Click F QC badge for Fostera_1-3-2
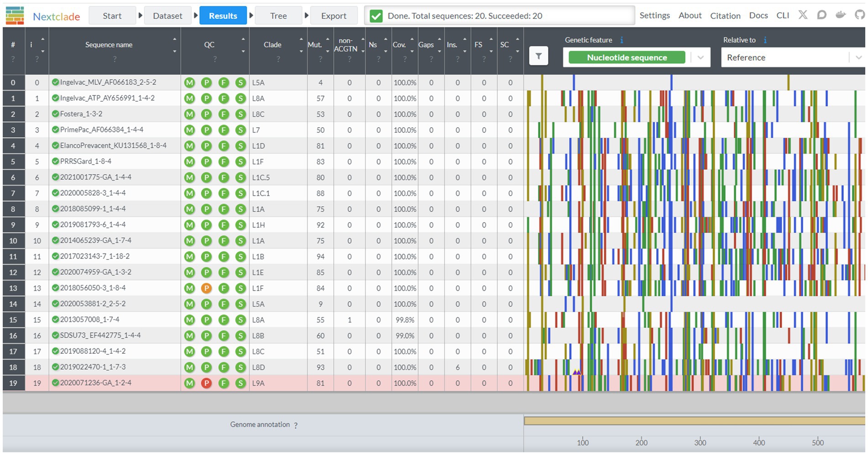868x456 pixels. (224, 114)
